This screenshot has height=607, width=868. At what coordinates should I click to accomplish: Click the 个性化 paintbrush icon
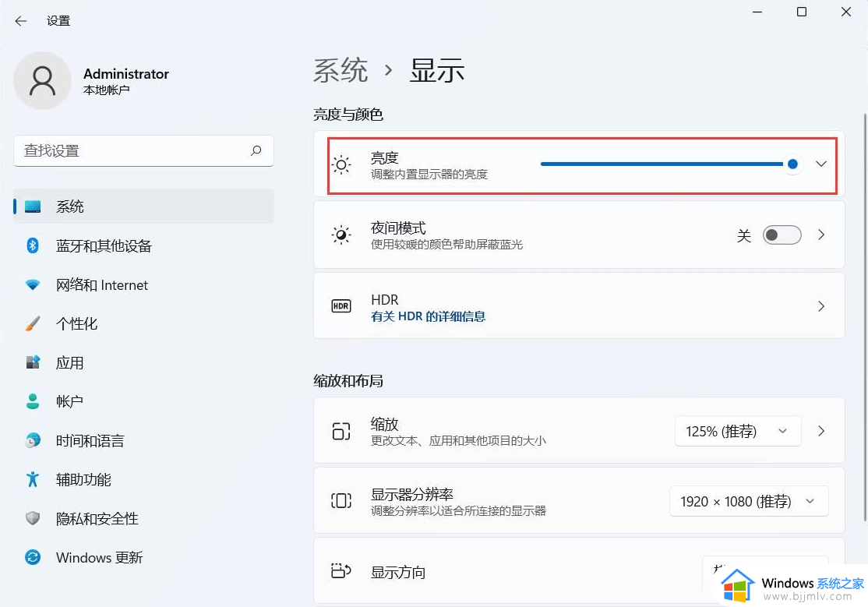(x=33, y=323)
